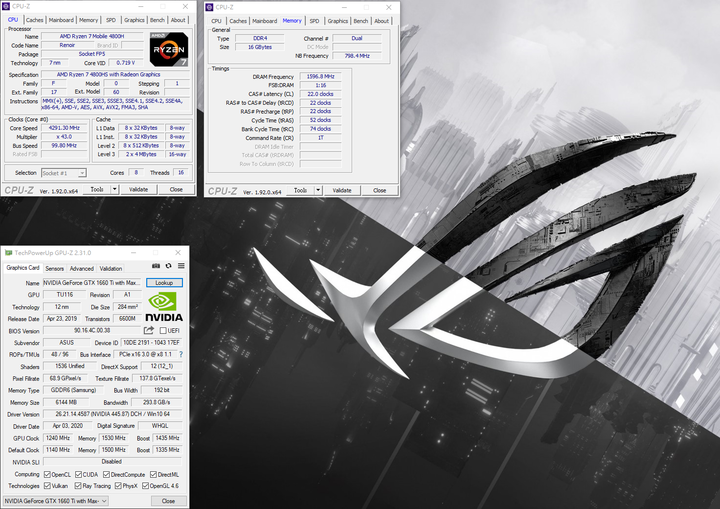Click the GPU-Z Lookup button

164,283
